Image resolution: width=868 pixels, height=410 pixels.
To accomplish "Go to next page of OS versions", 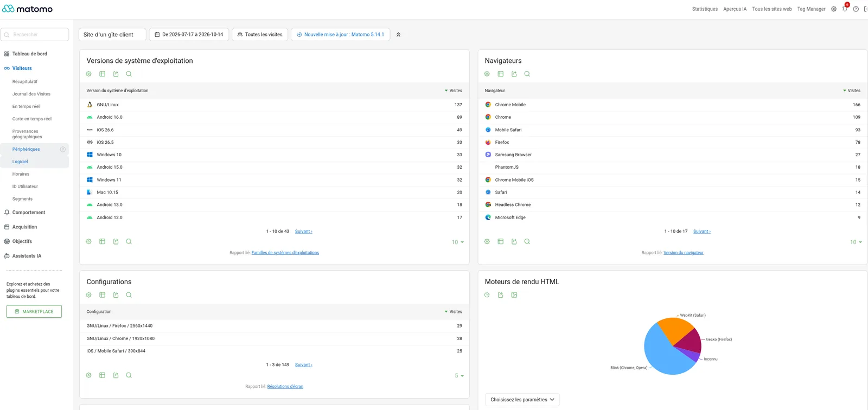I will coord(304,232).
